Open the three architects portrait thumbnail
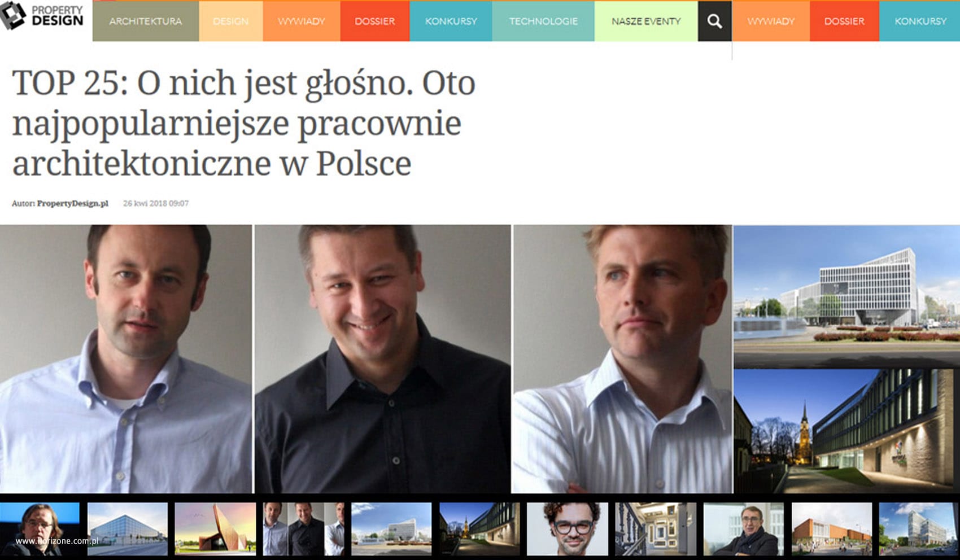 click(303, 529)
